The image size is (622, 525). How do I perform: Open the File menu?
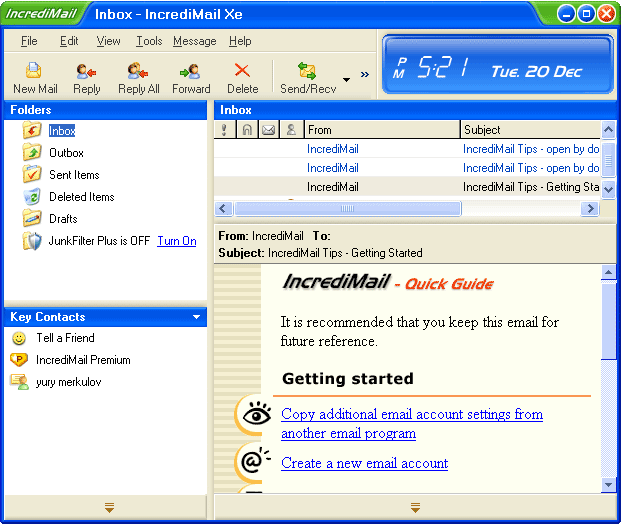[29, 41]
